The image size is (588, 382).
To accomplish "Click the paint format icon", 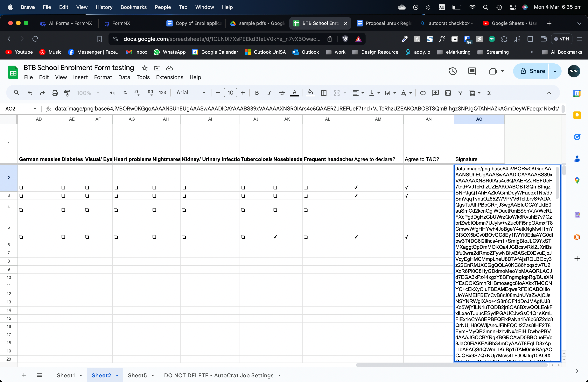I will (67, 93).
